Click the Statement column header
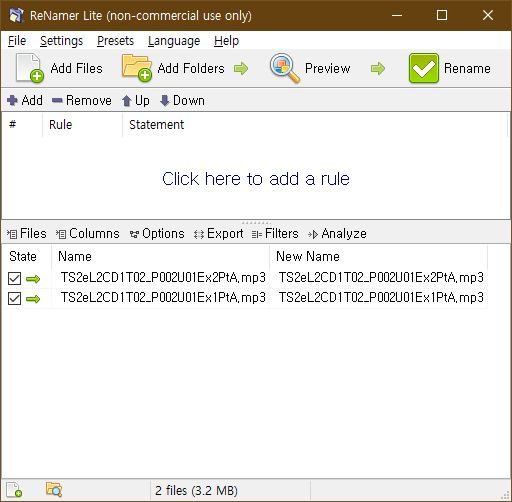The width and height of the screenshot is (512, 502). point(315,125)
